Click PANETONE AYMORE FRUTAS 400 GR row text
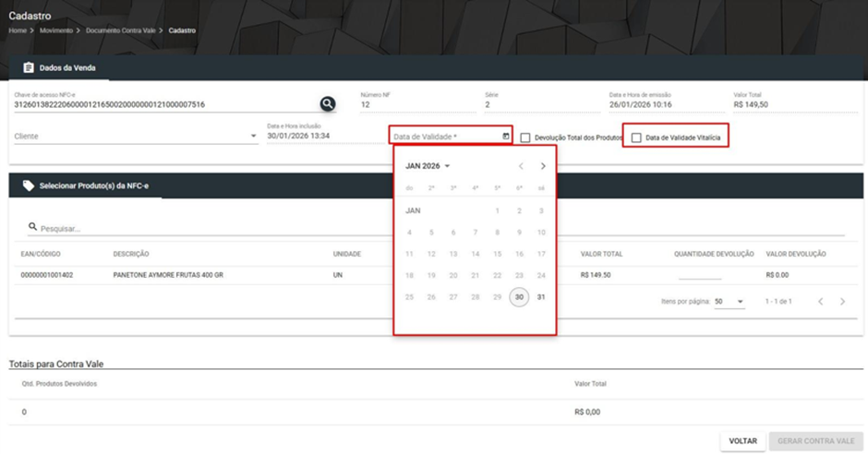 (168, 275)
